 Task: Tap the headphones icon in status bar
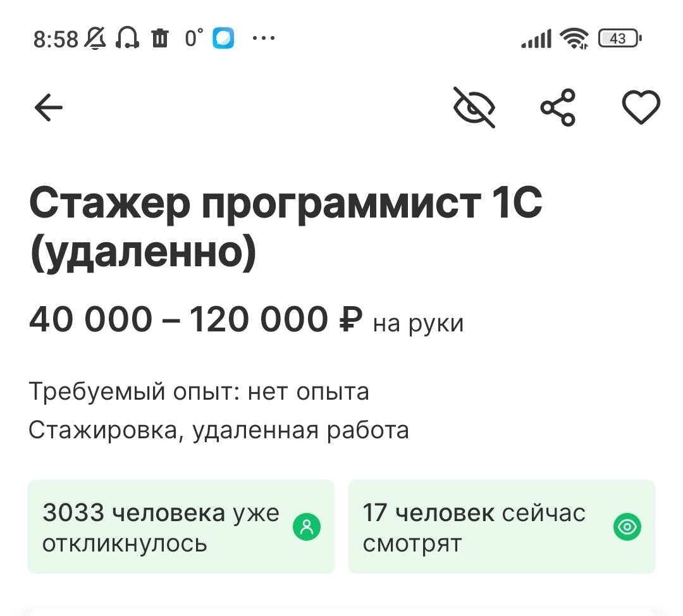(127, 39)
